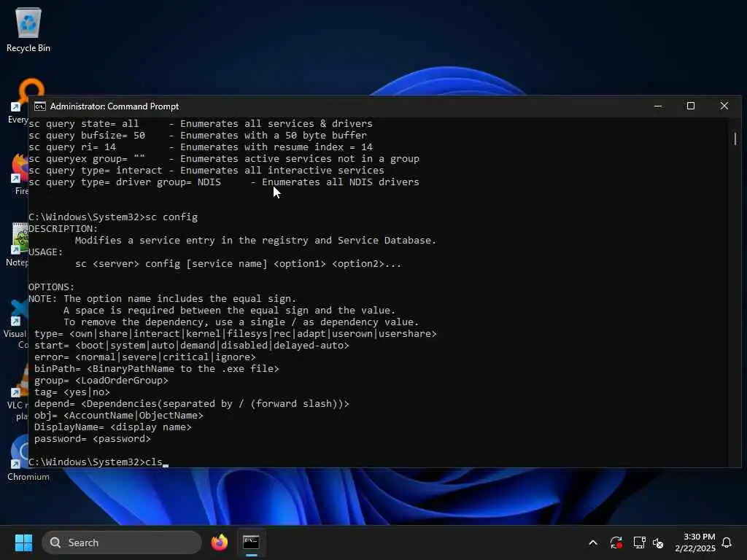This screenshot has height=560, width=747.
Task: Launch Firefox from the taskbar
Action: [219, 542]
